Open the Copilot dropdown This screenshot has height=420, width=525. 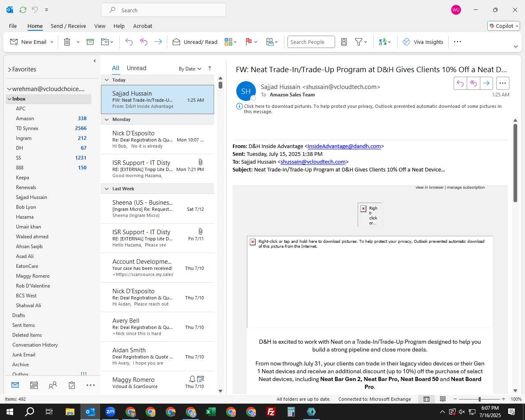(x=504, y=26)
